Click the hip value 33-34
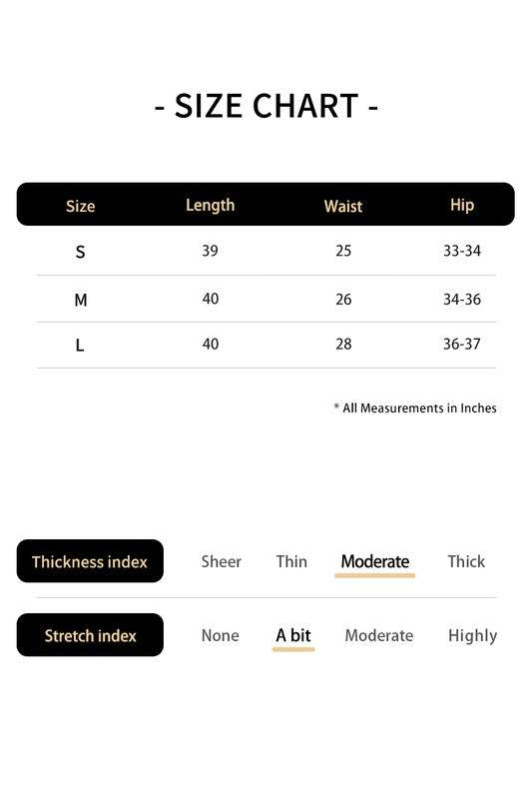 pyautogui.click(x=462, y=251)
